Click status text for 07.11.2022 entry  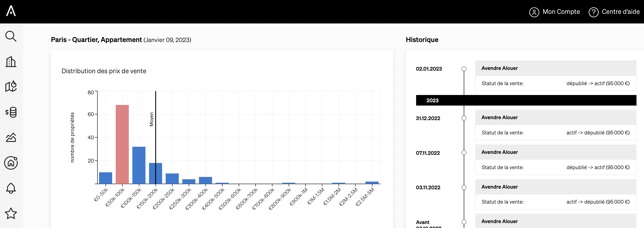pos(598,167)
